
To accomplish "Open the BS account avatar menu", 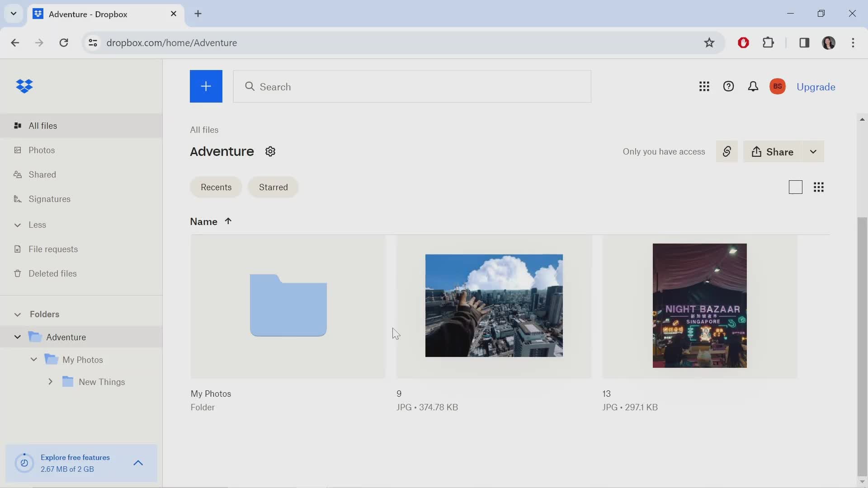I will point(777,86).
